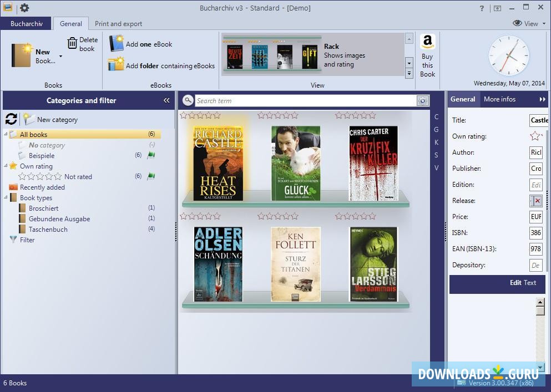The image size is (551, 392).
Task: Open the More infos tab
Action: (499, 99)
